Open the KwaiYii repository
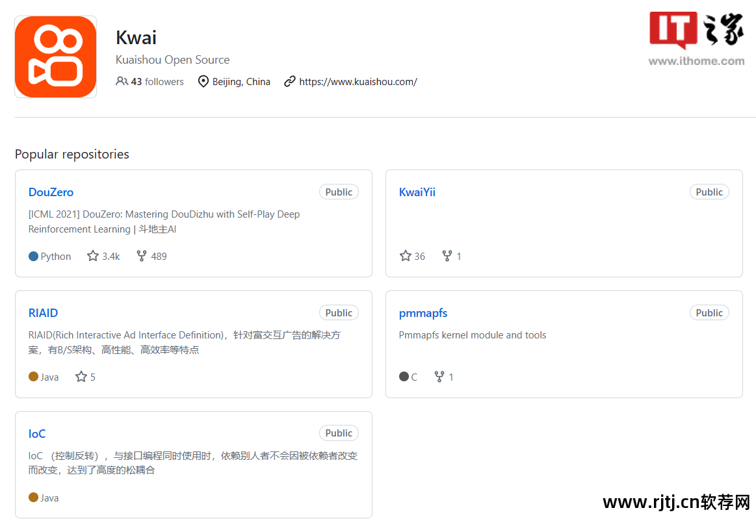756x532 pixels. point(417,192)
